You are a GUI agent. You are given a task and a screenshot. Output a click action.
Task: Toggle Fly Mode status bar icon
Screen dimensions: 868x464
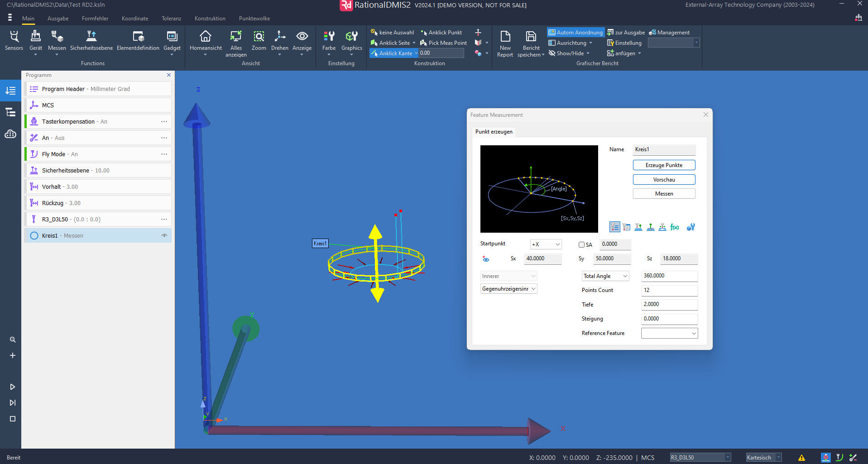(839, 457)
